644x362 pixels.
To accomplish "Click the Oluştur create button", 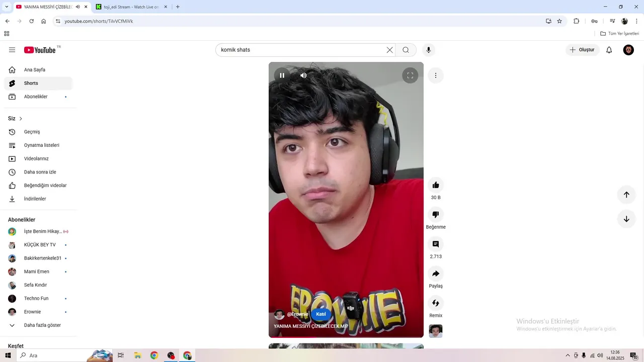I will click(583, 50).
